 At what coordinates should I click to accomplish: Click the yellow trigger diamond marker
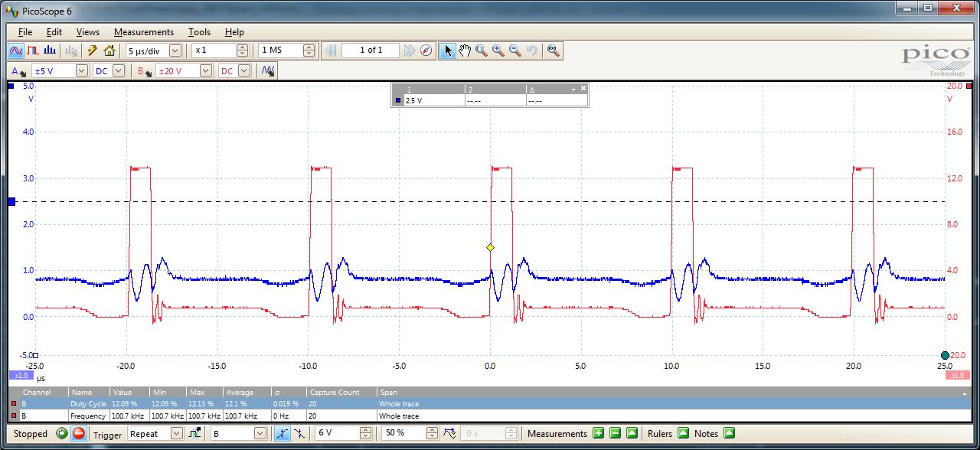[x=490, y=247]
